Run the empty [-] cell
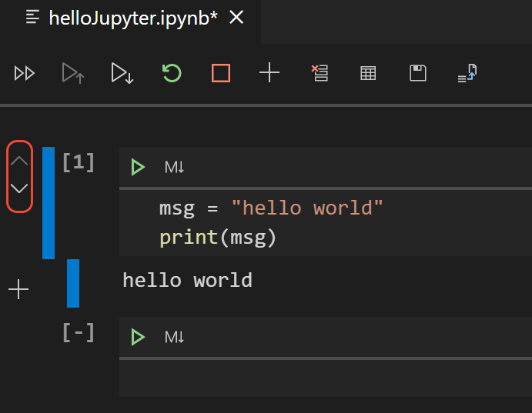This screenshot has height=413, width=532. 138,337
